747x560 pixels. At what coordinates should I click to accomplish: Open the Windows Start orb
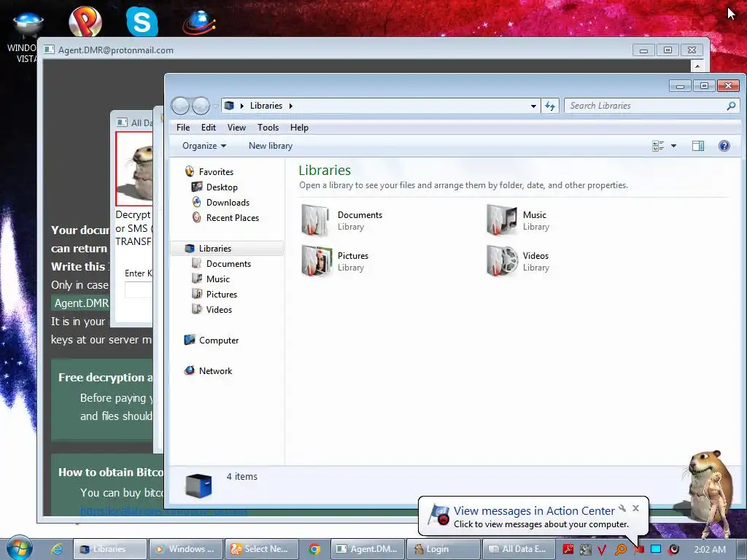tap(20, 548)
